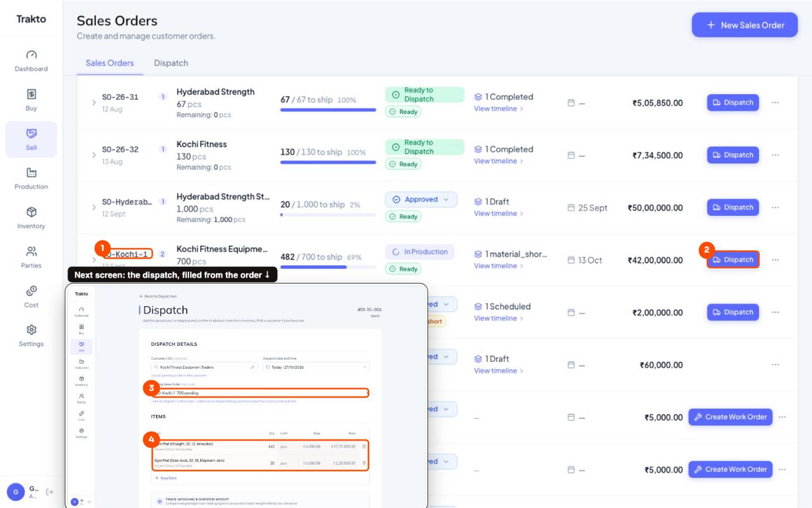The height and width of the screenshot is (508, 812).
Task: Open Inventory from the sidebar
Action: point(31,218)
